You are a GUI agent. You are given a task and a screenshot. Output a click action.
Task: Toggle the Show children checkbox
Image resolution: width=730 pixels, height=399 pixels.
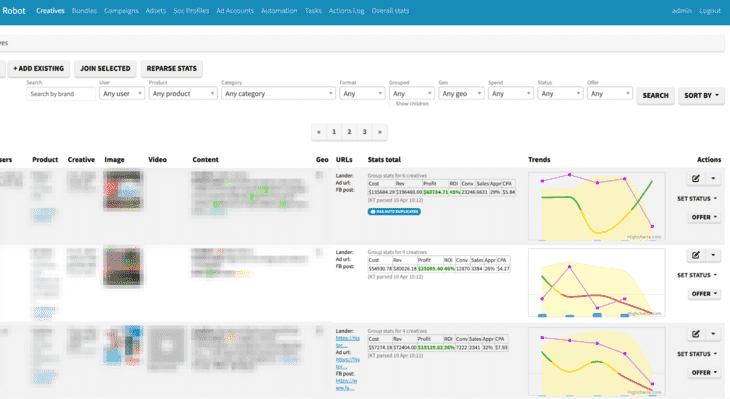tap(392, 104)
